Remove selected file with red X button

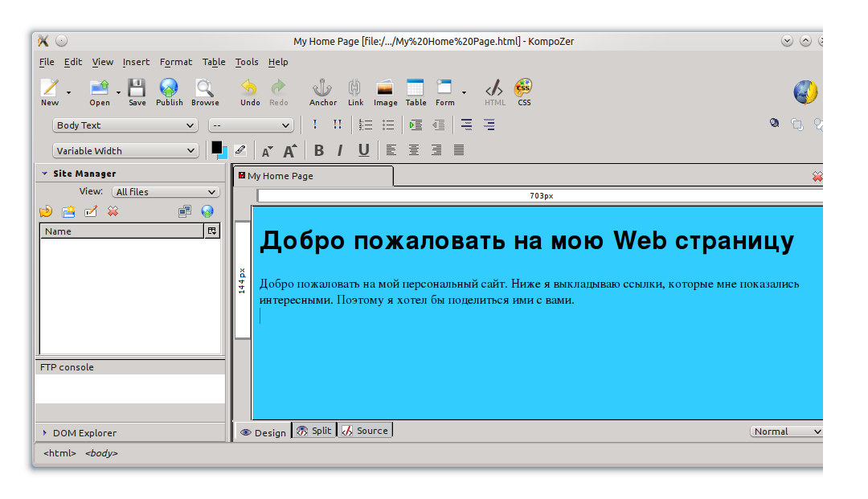[112, 211]
